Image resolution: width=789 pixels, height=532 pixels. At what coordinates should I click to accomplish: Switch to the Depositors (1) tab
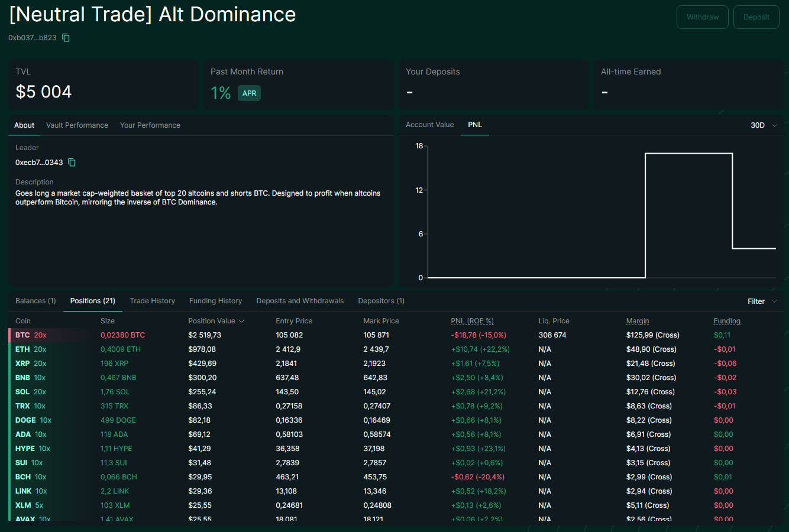coord(381,301)
